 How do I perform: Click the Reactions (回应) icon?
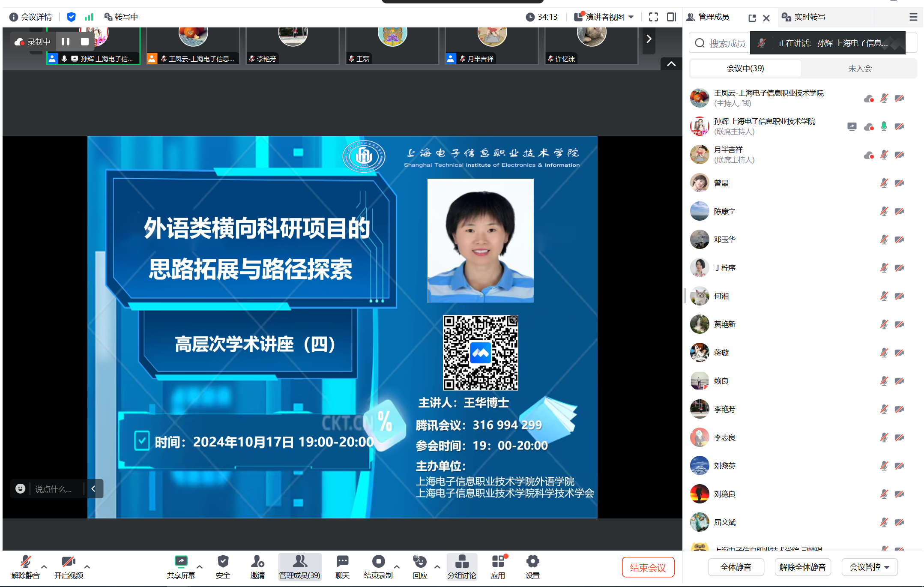(x=420, y=562)
